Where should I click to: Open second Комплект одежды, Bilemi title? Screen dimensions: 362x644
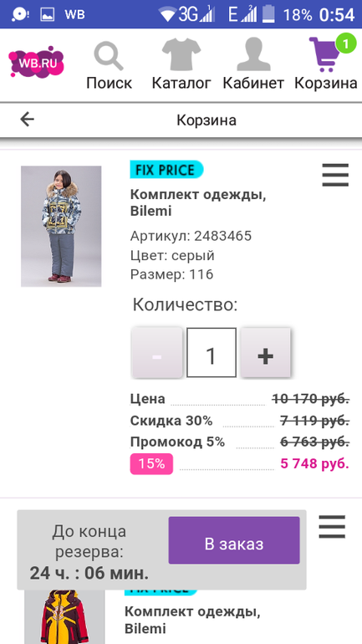193,620
